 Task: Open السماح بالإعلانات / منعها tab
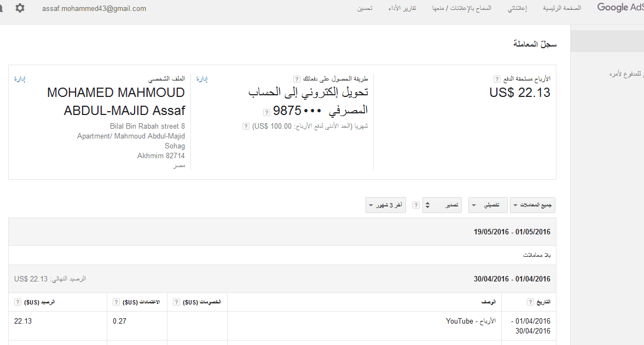point(462,8)
